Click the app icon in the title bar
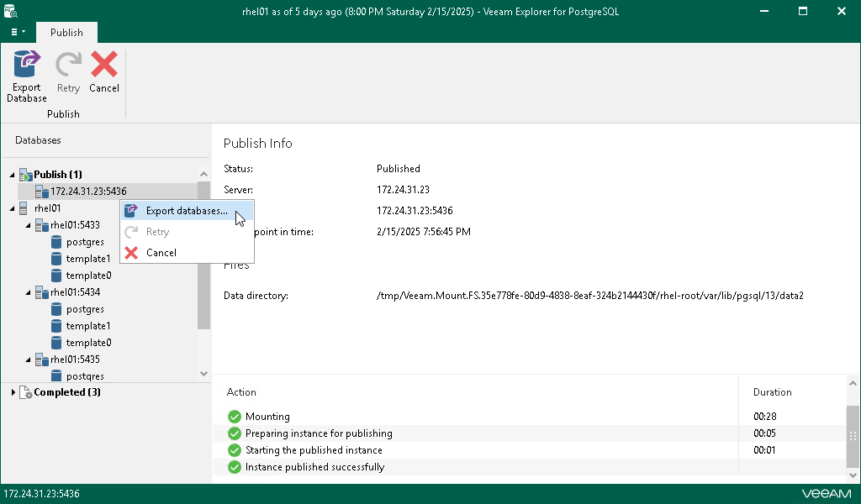Image resolution: width=861 pixels, height=504 pixels. click(x=11, y=11)
